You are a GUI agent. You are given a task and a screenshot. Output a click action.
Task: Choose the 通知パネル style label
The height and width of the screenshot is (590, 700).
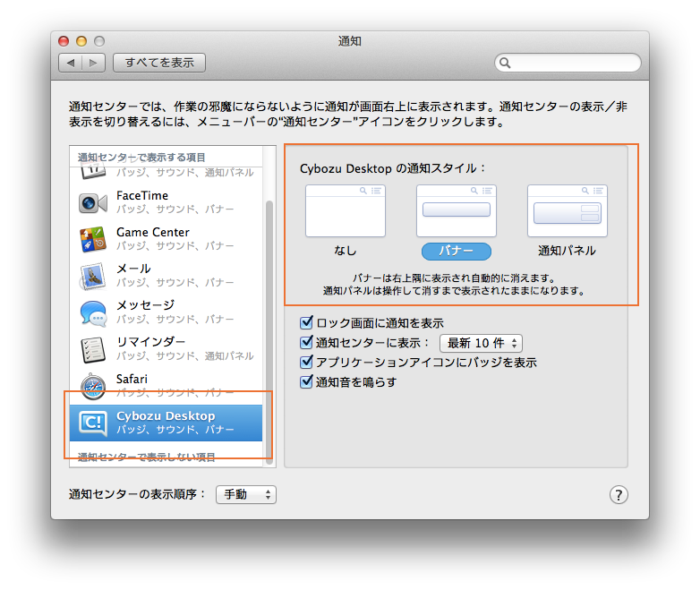[x=567, y=251]
